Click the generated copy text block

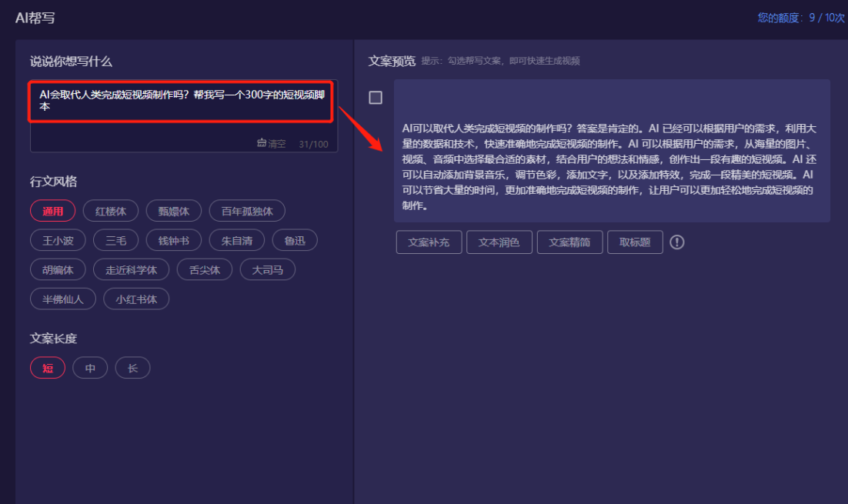tap(612, 165)
